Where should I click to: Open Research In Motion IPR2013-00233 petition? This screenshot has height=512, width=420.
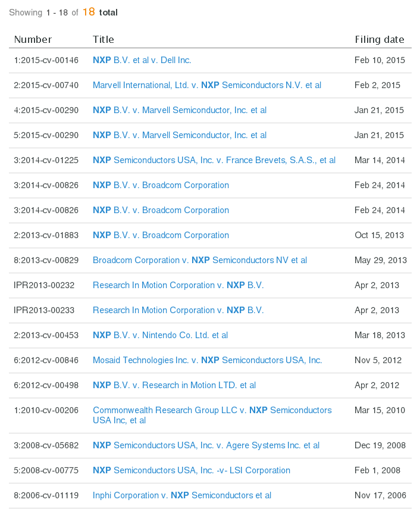(177, 310)
